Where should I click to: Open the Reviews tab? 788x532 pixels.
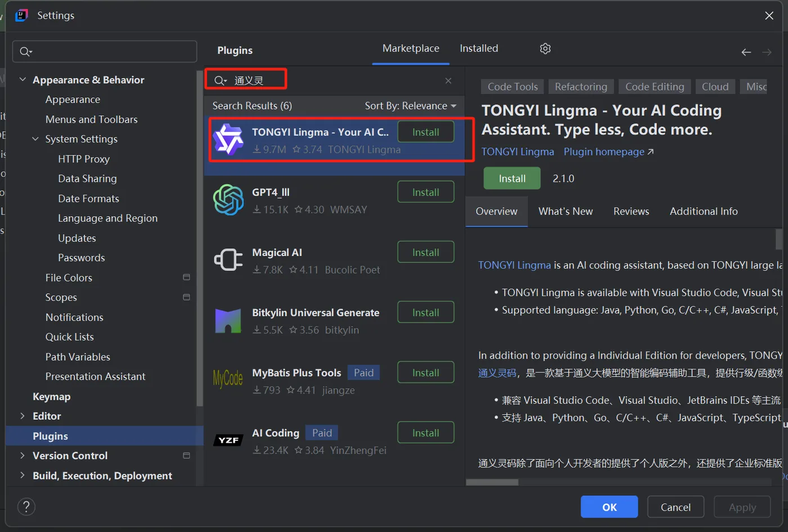tap(631, 211)
